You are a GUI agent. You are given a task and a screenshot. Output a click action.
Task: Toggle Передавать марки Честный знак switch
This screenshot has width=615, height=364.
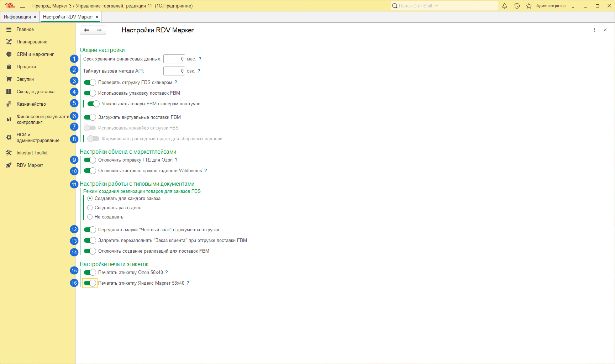click(90, 230)
